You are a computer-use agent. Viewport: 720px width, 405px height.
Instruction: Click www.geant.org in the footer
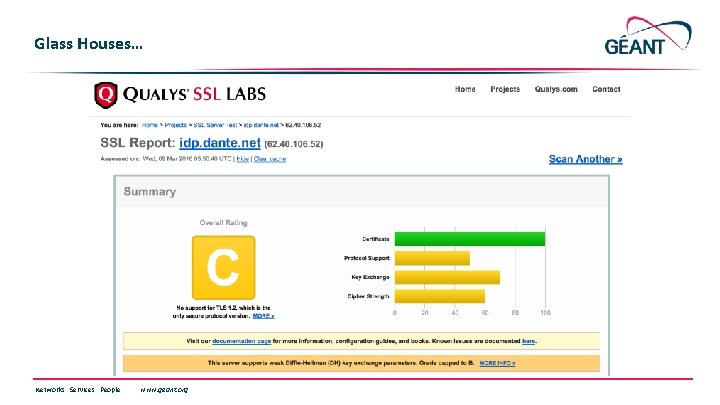click(x=164, y=390)
